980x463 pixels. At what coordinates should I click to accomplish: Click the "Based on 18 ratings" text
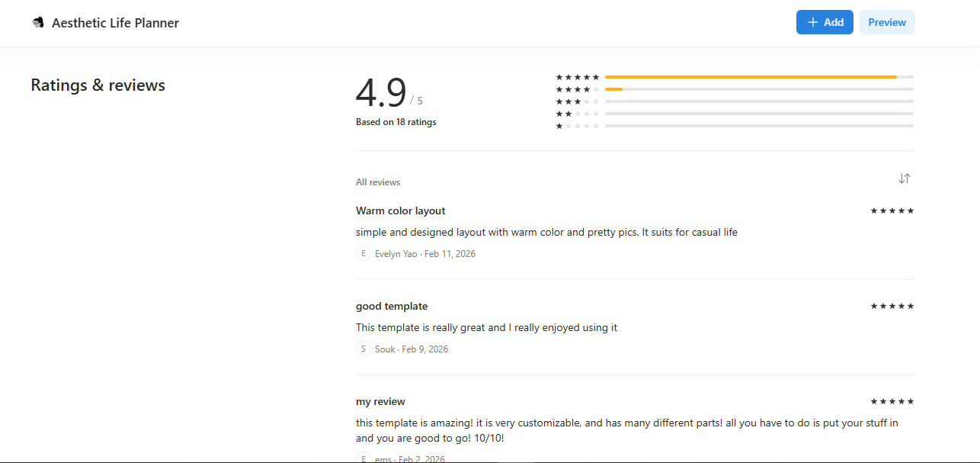click(396, 122)
